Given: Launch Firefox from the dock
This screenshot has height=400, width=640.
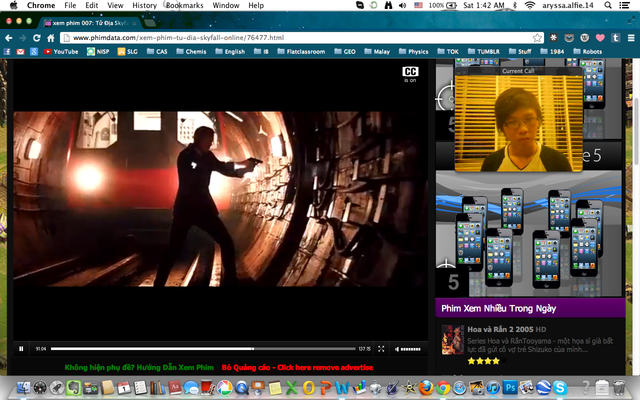Looking at the screenshot, I should point(426,387).
